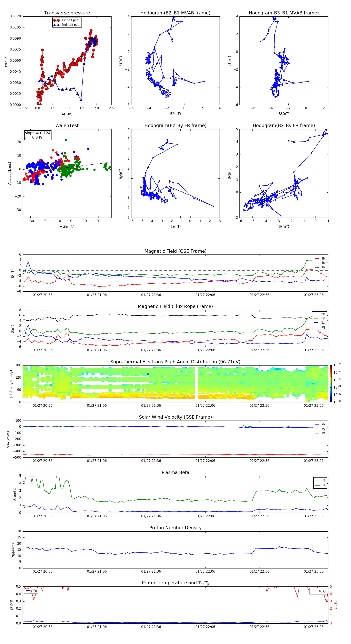Click the Suprathermal Electrons Pitch Angle Distribution title
Viewport: 351px width, 644px height.
tap(175, 362)
